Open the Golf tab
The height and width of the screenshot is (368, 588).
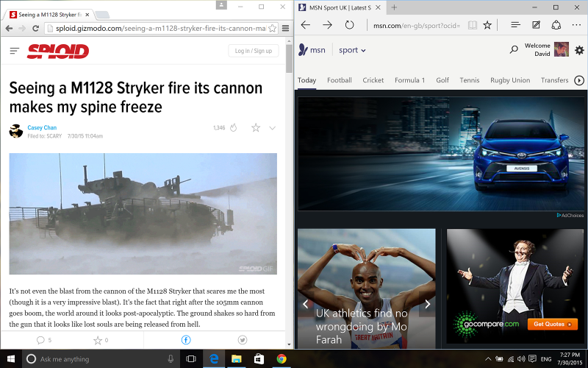442,80
